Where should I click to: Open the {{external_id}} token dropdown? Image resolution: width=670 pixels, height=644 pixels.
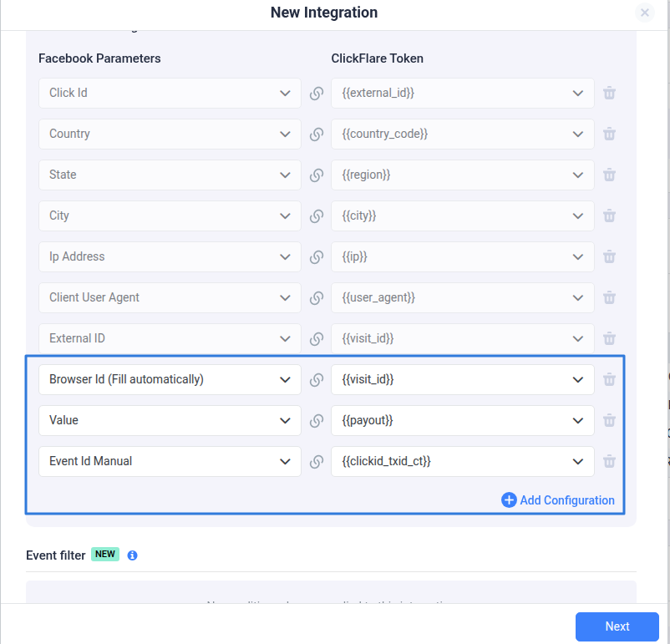tap(462, 93)
